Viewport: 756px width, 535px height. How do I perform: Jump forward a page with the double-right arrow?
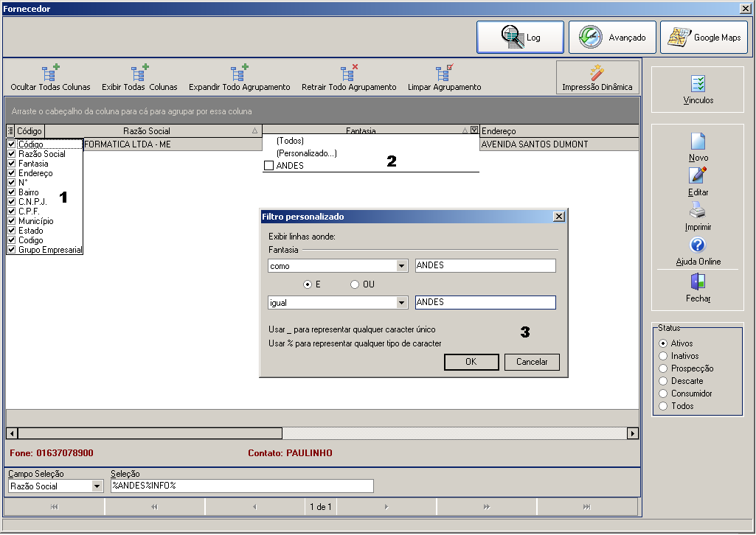click(487, 506)
